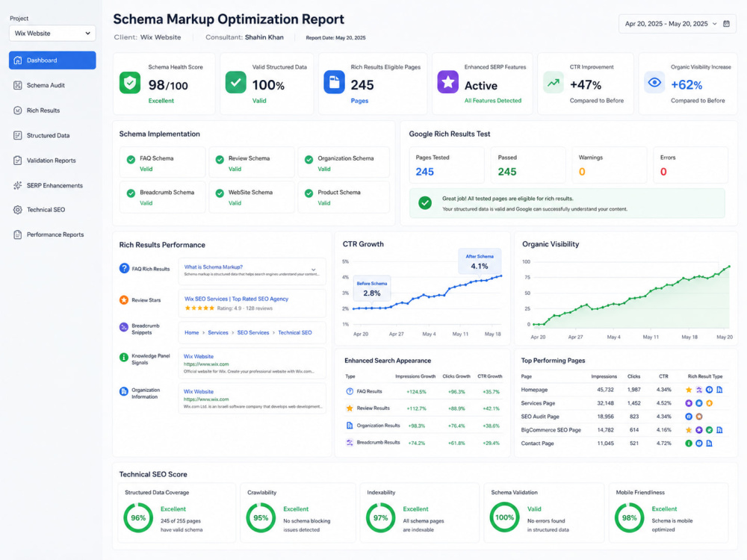The image size is (747, 560).
Task: Click the document icon in the Contact Page row
Action: tap(710, 444)
